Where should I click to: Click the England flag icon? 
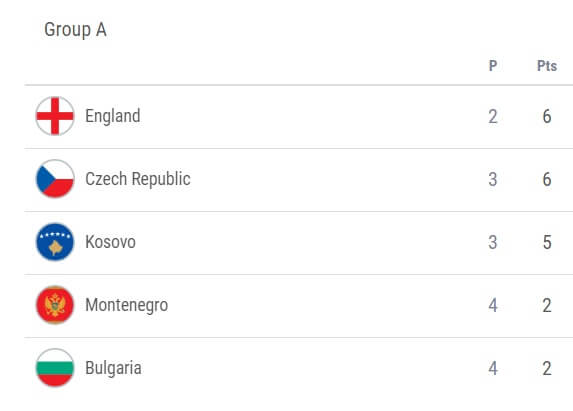coord(55,116)
